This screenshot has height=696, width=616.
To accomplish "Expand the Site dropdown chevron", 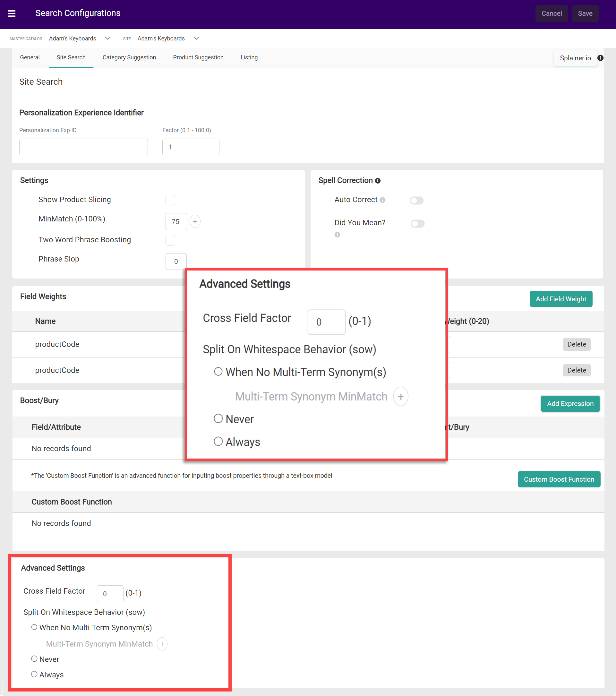I will pyautogui.click(x=196, y=39).
